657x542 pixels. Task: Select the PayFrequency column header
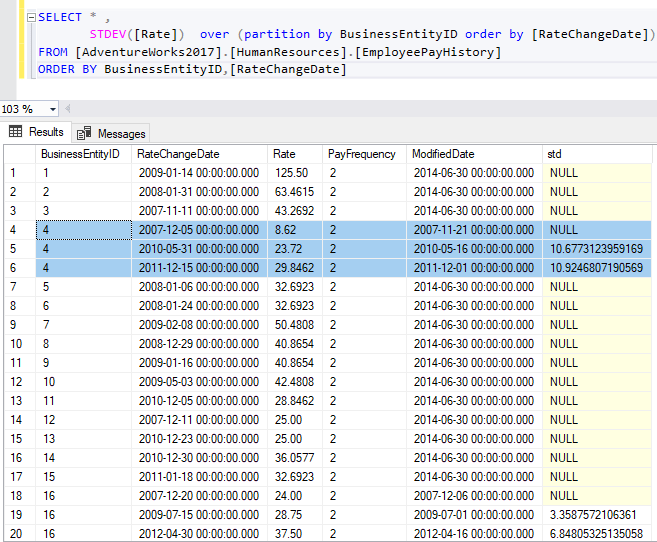coord(364,154)
